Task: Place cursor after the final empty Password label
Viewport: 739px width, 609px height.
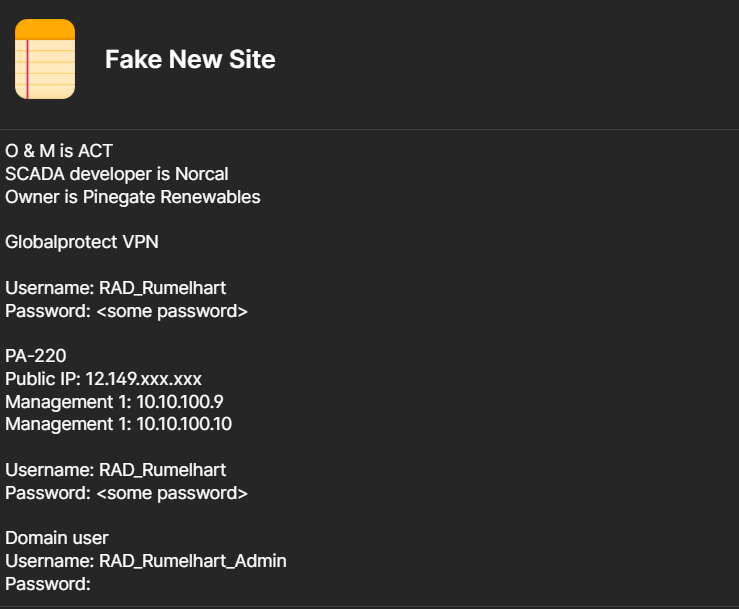Action: [x=93, y=584]
